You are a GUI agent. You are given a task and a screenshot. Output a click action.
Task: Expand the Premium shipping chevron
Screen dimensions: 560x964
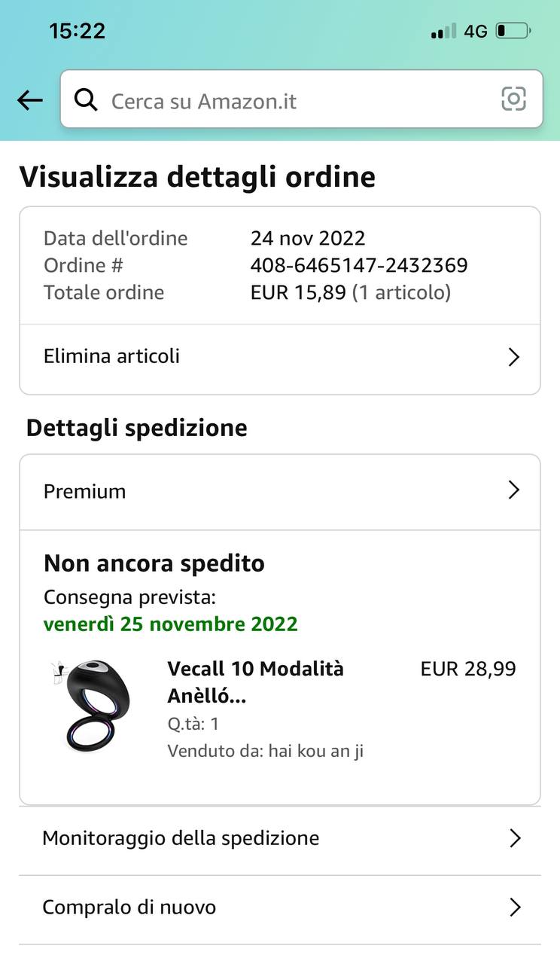513,490
